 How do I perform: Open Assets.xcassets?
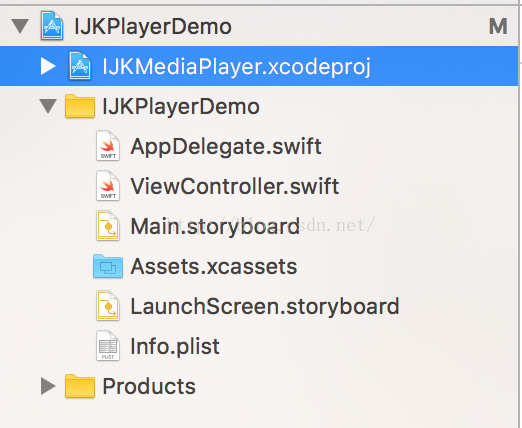(214, 267)
